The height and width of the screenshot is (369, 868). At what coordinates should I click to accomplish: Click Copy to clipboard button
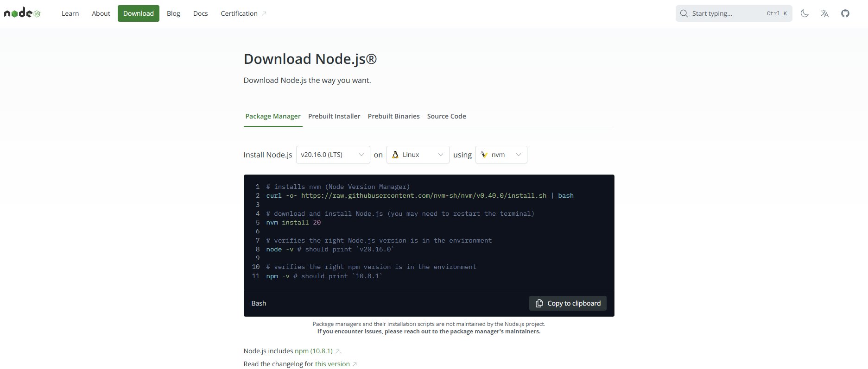pos(568,303)
